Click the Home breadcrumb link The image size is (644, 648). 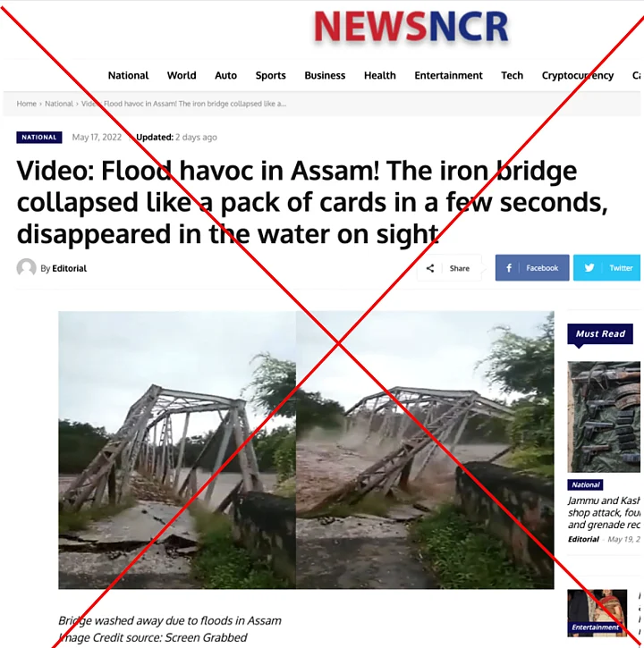pyautogui.click(x=27, y=104)
